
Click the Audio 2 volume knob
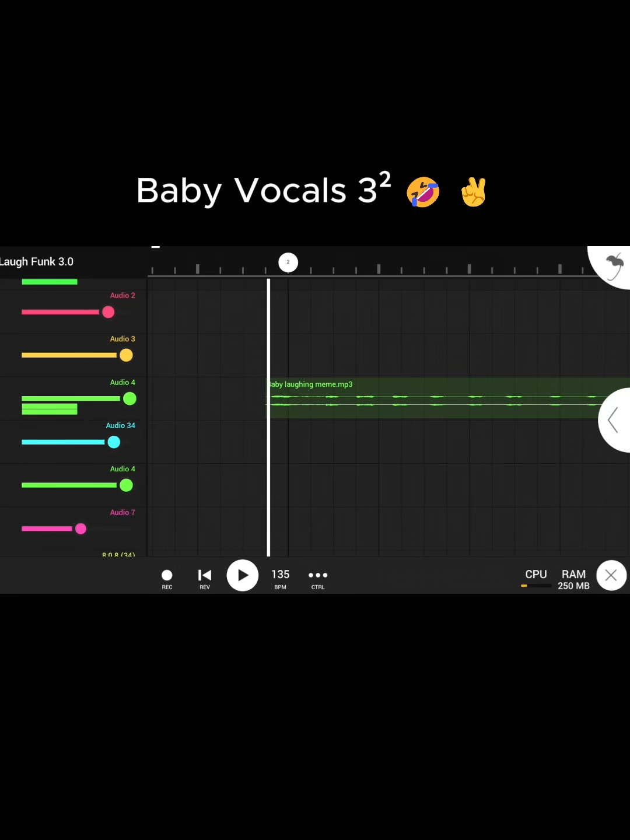[108, 312]
